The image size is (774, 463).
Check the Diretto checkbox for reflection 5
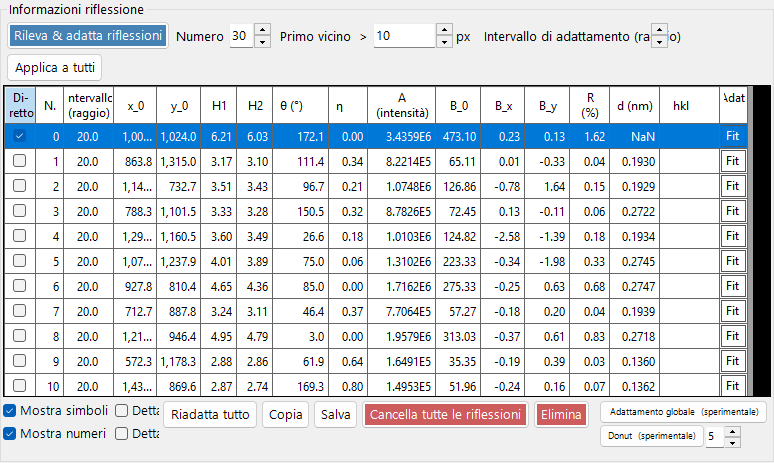[x=19, y=261]
